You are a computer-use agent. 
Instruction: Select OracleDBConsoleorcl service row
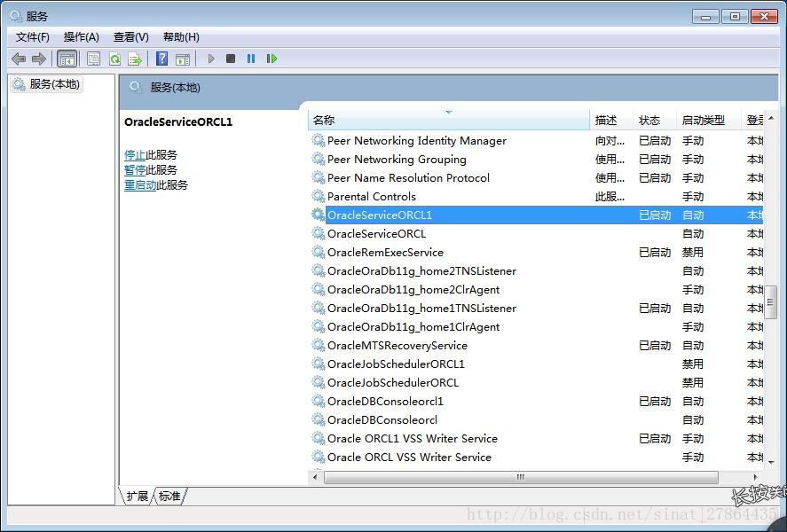coord(536,419)
